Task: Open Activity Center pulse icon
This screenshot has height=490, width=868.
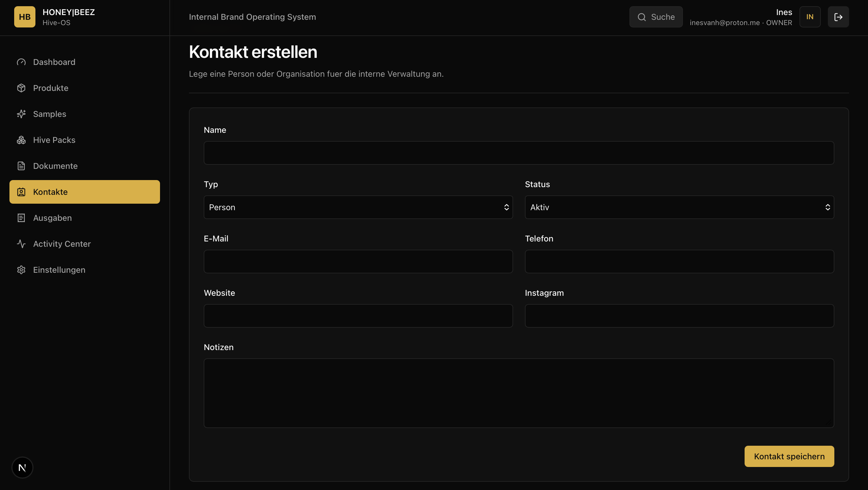Action: click(21, 244)
